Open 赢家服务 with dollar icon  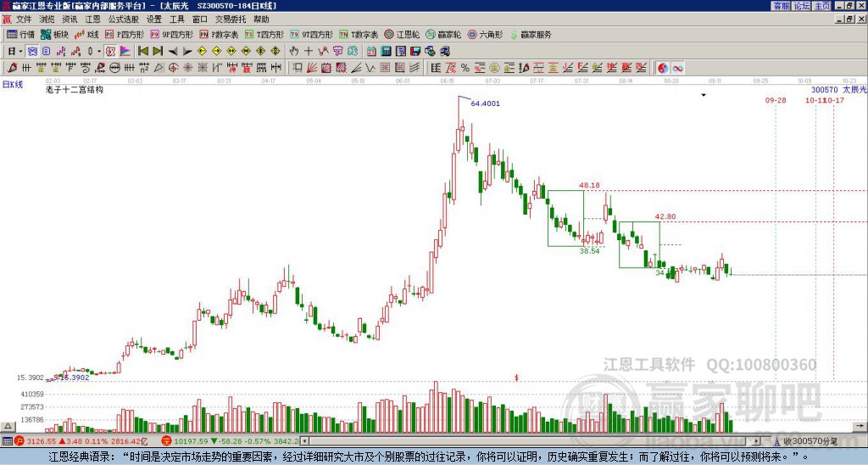click(x=531, y=34)
